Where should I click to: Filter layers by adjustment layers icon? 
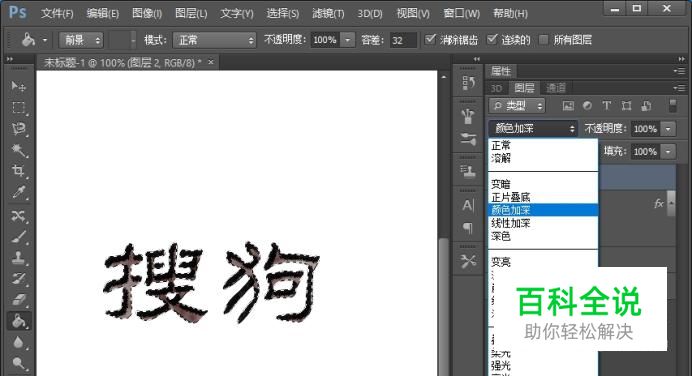[587, 106]
